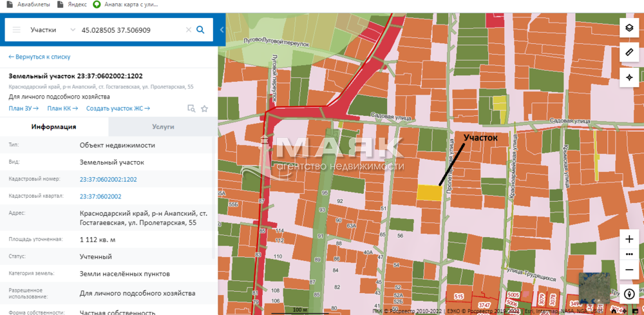Click the coordinates search input field
This screenshot has height=315, width=644.
click(x=129, y=30)
